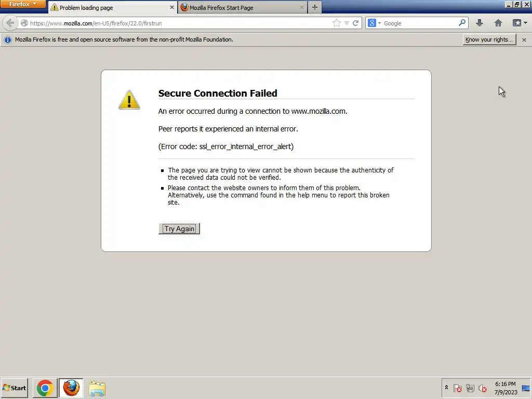Click the Firefox taskbar icon
Screen dimensions: 532x399
71,388
